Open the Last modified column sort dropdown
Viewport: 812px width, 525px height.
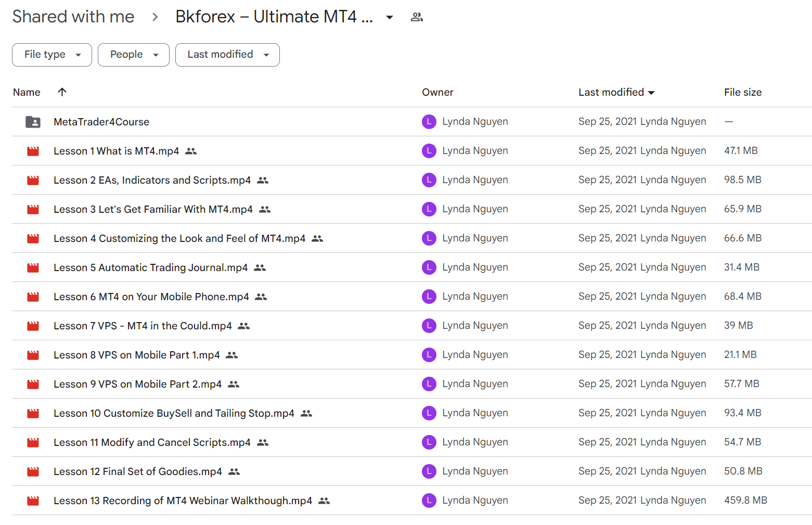[x=651, y=93]
